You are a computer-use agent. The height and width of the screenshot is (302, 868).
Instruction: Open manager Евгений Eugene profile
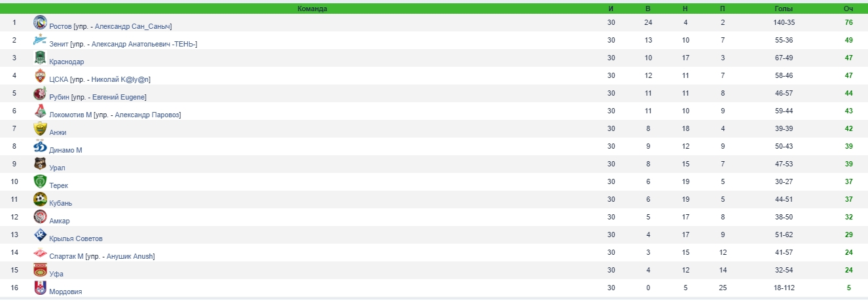pyautogui.click(x=119, y=97)
